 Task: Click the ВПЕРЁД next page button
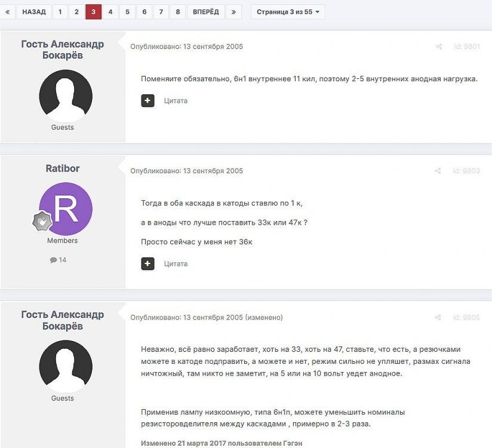[x=205, y=12]
